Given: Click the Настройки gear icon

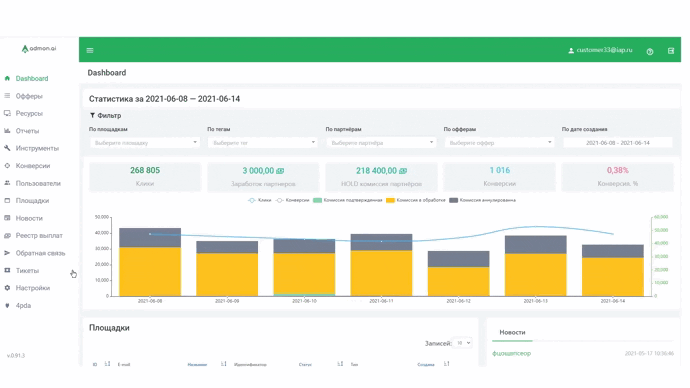Looking at the screenshot, I should [x=7, y=288].
